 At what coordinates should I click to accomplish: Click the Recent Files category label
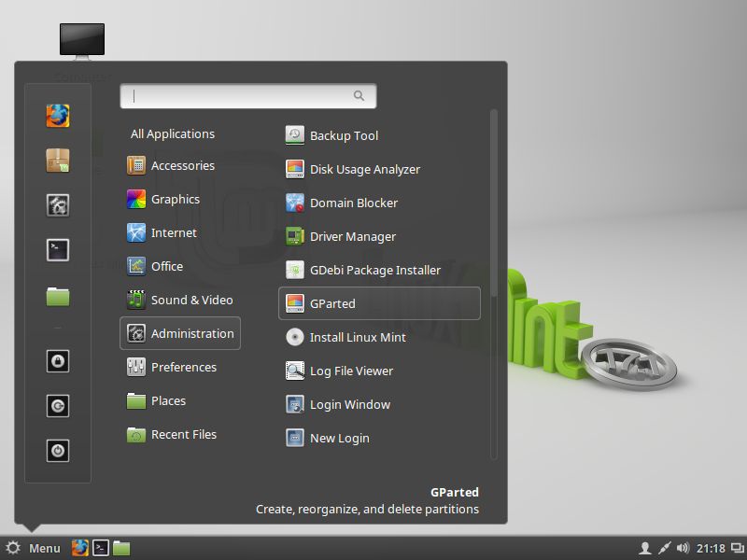click(184, 434)
